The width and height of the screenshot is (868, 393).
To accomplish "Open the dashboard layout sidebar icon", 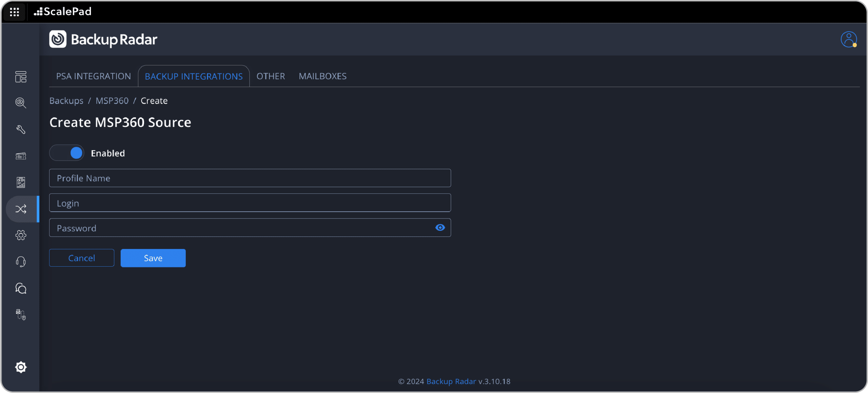I will 21,77.
